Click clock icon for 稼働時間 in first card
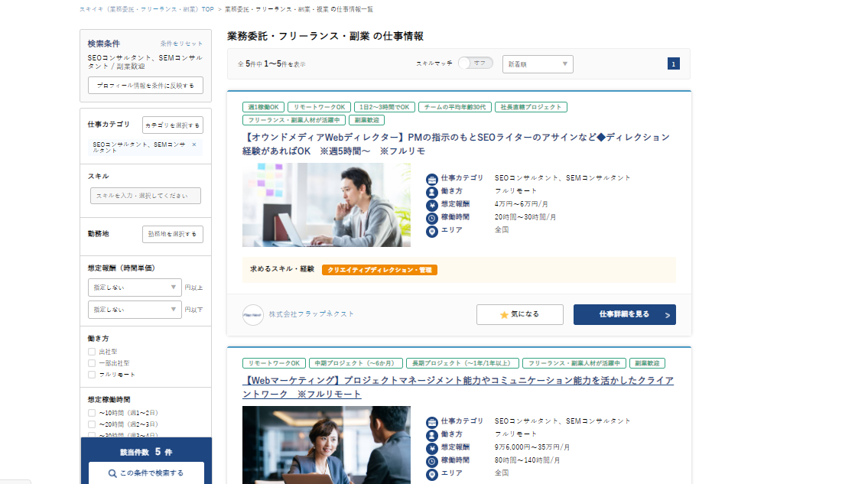The image size is (868, 484). pos(432,218)
